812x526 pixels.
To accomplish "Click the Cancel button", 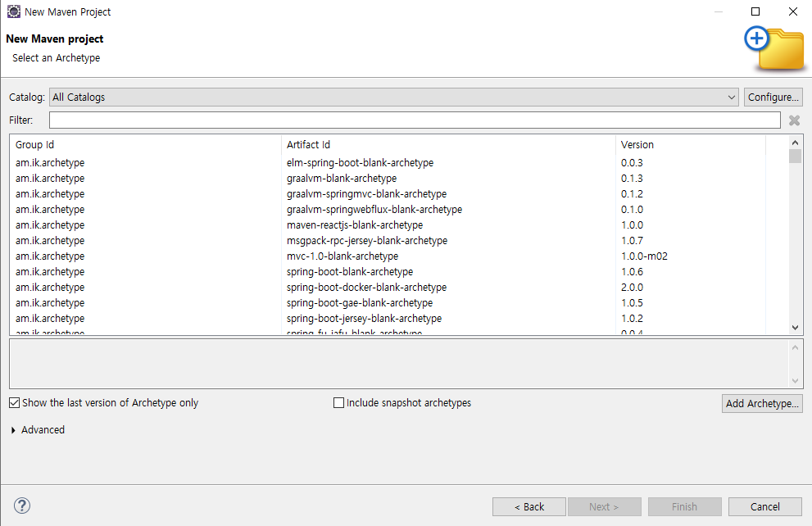I will click(764, 507).
